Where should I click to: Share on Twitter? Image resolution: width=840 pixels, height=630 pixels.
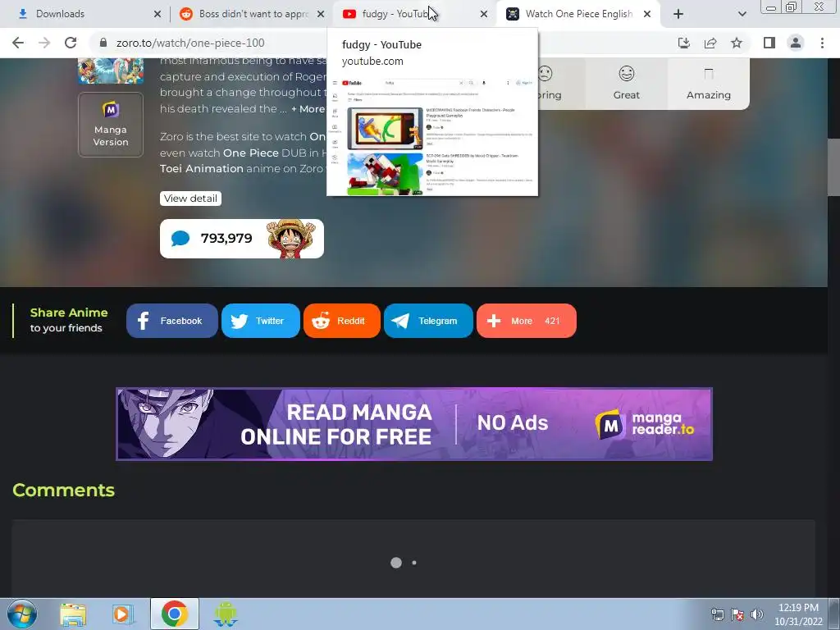260,321
